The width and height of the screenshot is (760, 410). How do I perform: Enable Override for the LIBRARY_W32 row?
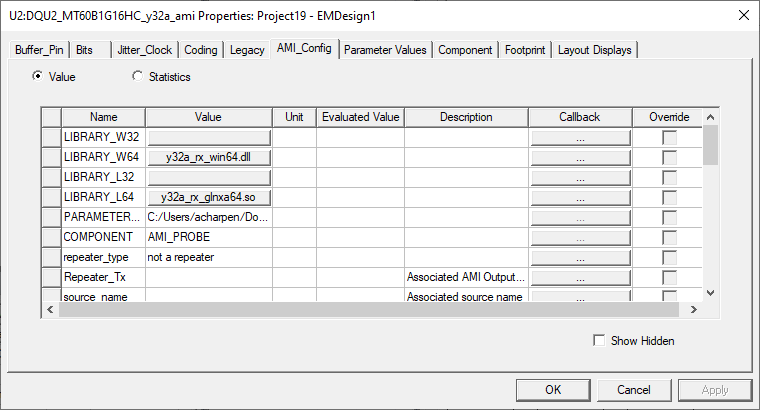pyautogui.click(x=669, y=138)
